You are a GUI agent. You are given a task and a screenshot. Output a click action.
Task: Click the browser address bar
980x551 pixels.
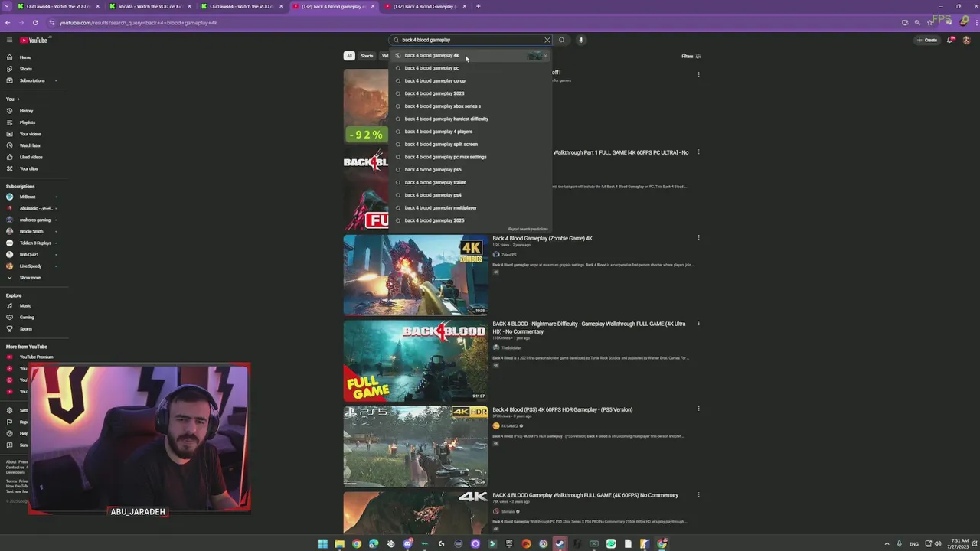[459, 22]
